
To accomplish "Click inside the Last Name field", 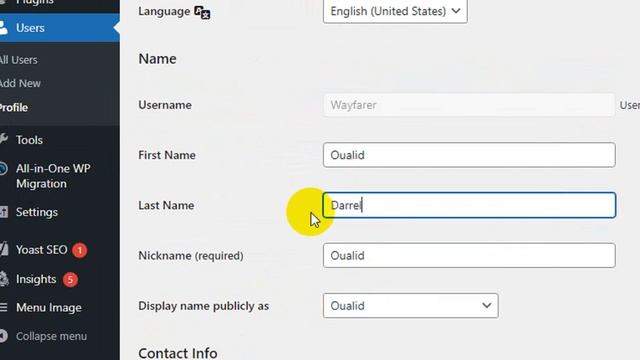I will point(469,205).
